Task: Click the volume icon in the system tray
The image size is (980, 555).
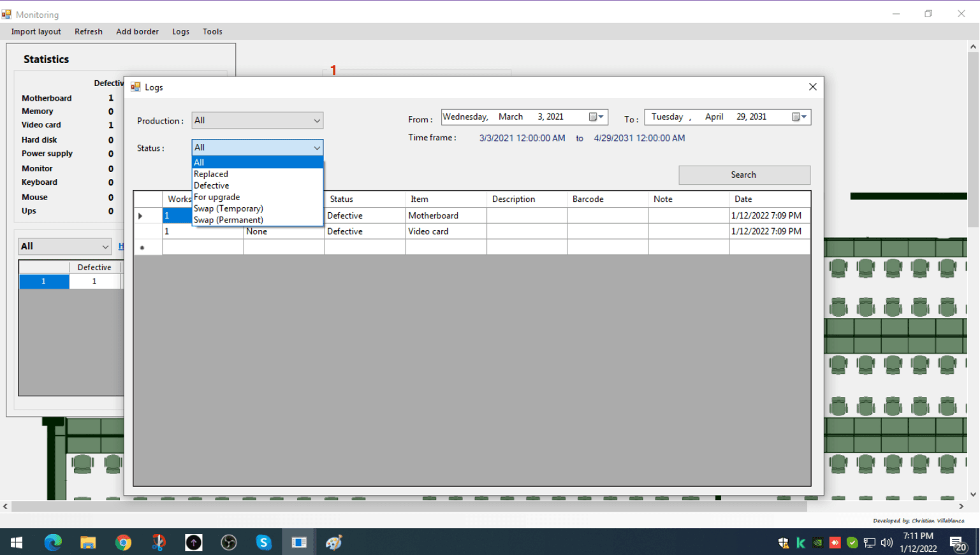Action: pyautogui.click(x=886, y=542)
